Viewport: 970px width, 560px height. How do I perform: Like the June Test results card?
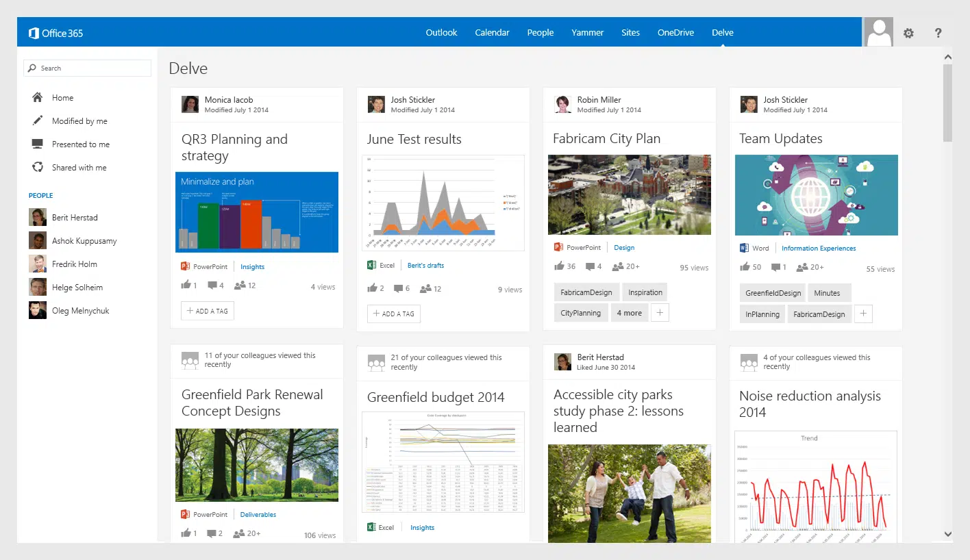(372, 288)
